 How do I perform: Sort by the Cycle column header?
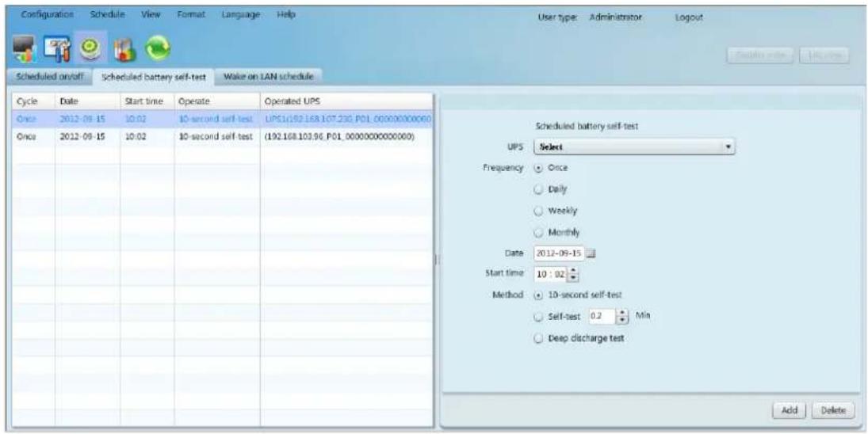coord(33,101)
